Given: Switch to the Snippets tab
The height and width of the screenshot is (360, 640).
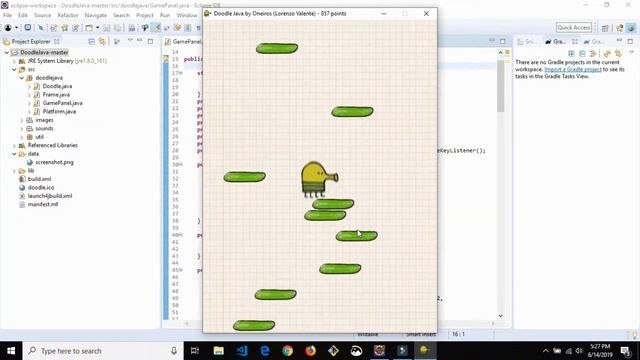Looking at the screenshot, I should tap(527, 42).
